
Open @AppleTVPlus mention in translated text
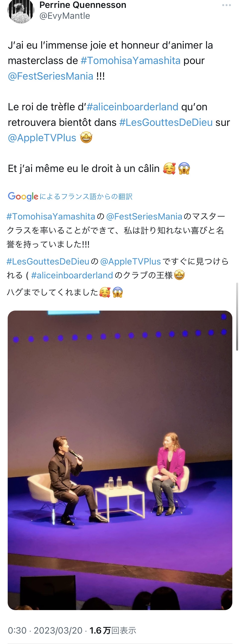(x=131, y=261)
